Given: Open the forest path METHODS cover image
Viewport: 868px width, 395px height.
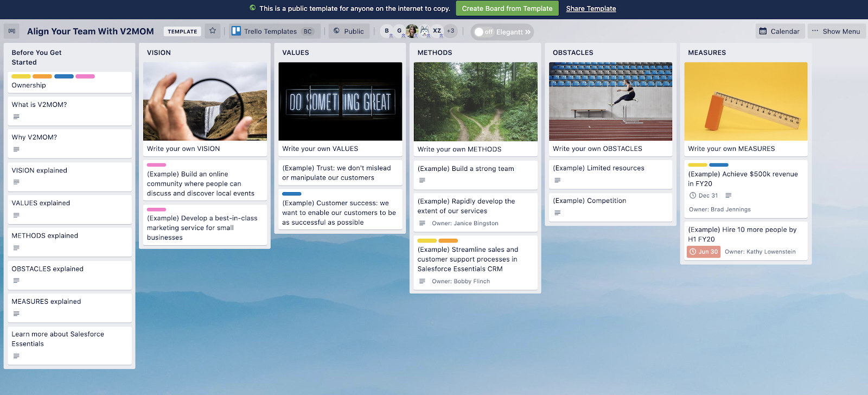Looking at the screenshot, I should click(x=476, y=101).
